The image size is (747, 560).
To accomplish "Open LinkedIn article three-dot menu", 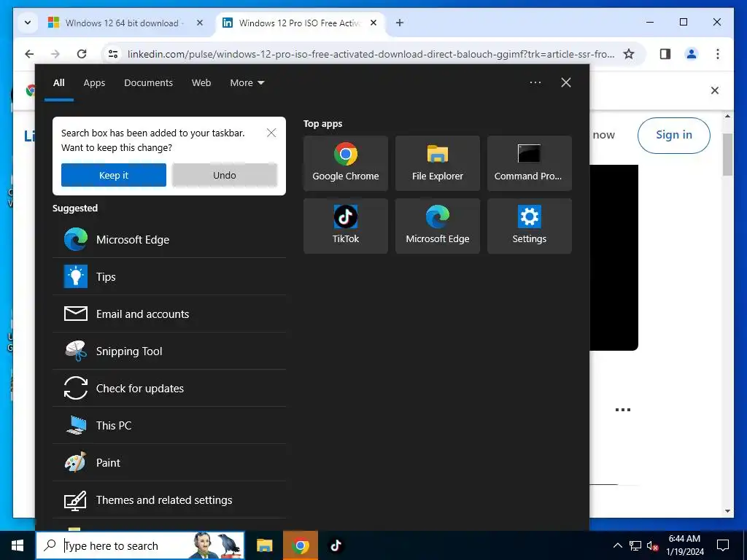I will 623,410.
